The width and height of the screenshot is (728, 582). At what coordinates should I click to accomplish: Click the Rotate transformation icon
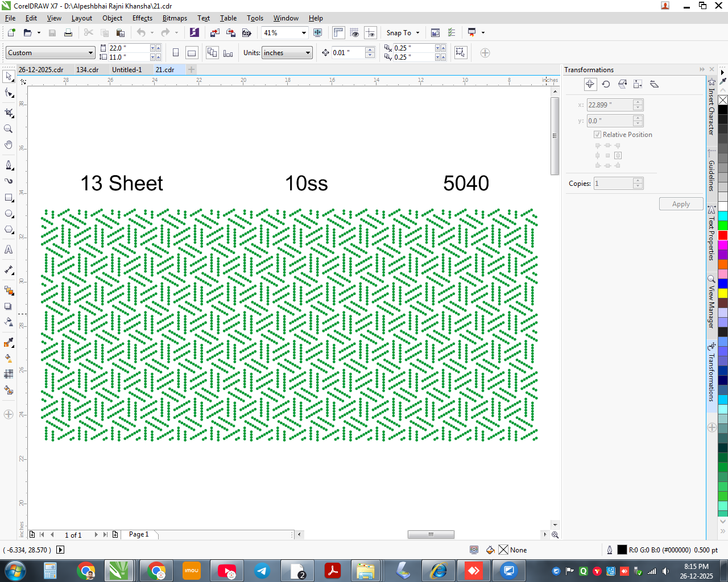(x=606, y=84)
